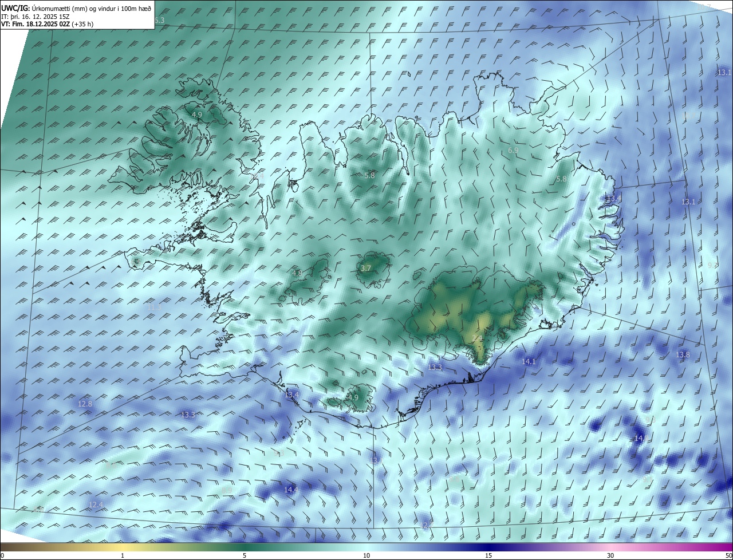This screenshot has height=560, width=733.
Task: Click the tick label 5 on the color scale
Action: click(x=245, y=555)
